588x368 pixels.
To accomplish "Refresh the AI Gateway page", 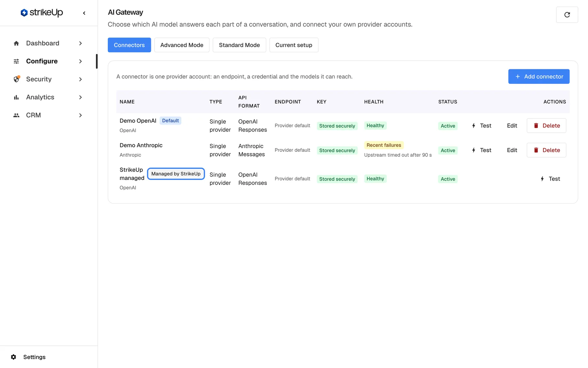I will (567, 15).
